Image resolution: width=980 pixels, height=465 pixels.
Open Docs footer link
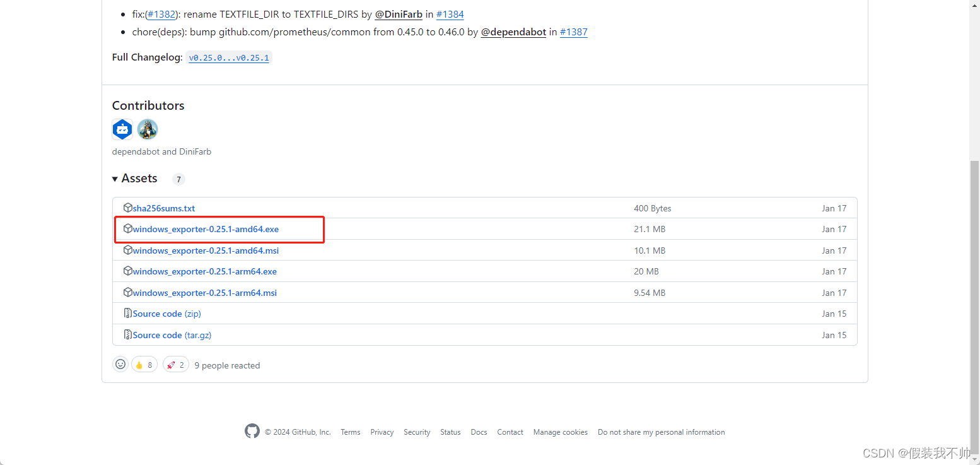click(479, 432)
